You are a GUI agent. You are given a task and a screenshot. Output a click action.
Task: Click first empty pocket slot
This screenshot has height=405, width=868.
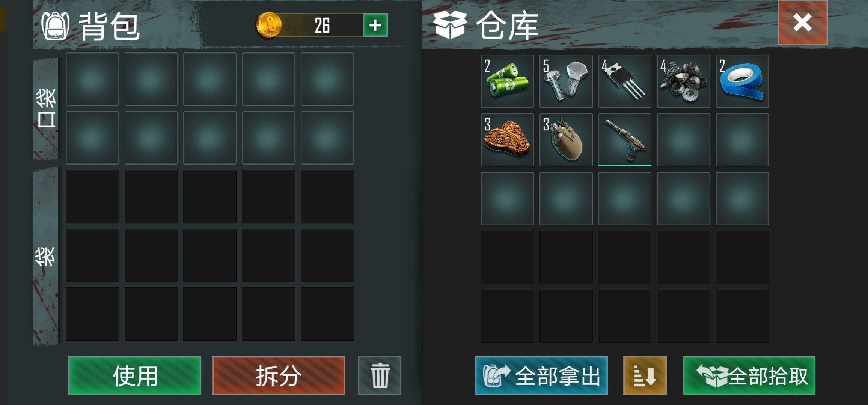click(x=92, y=79)
